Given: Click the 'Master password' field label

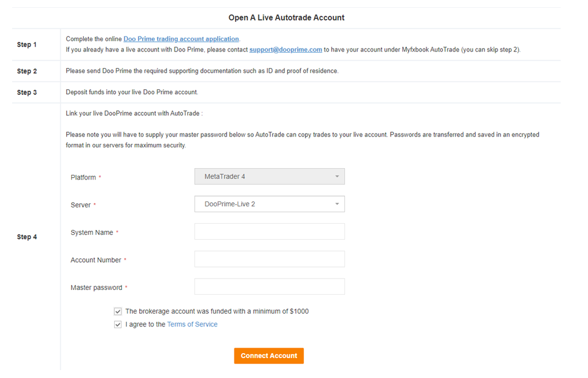Looking at the screenshot, I should pyautogui.click(x=97, y=288).
